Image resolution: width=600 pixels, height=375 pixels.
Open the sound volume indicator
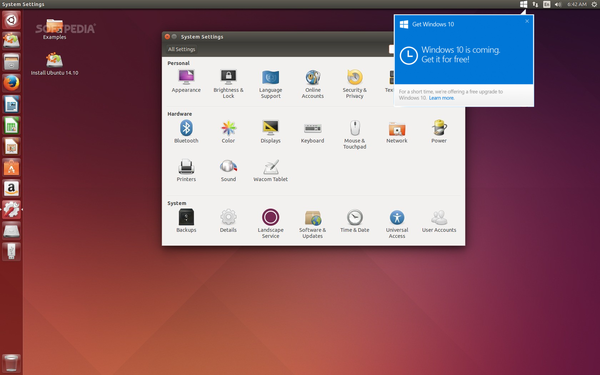click(x=558, y=4)
